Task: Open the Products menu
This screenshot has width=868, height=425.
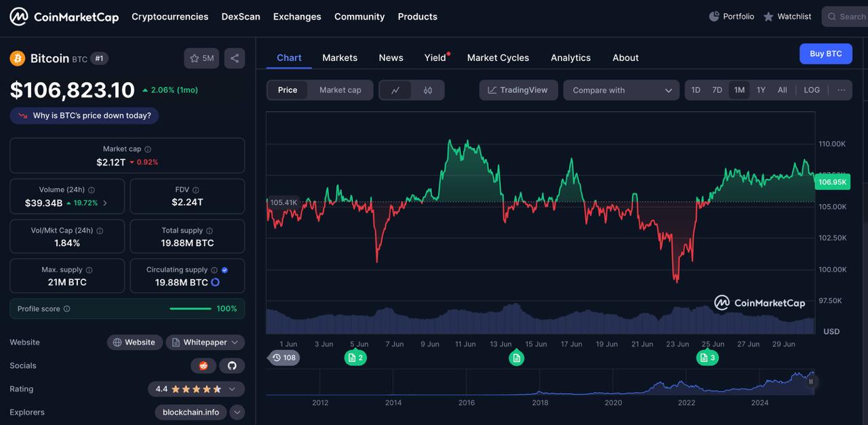Action: click(418, 16)
